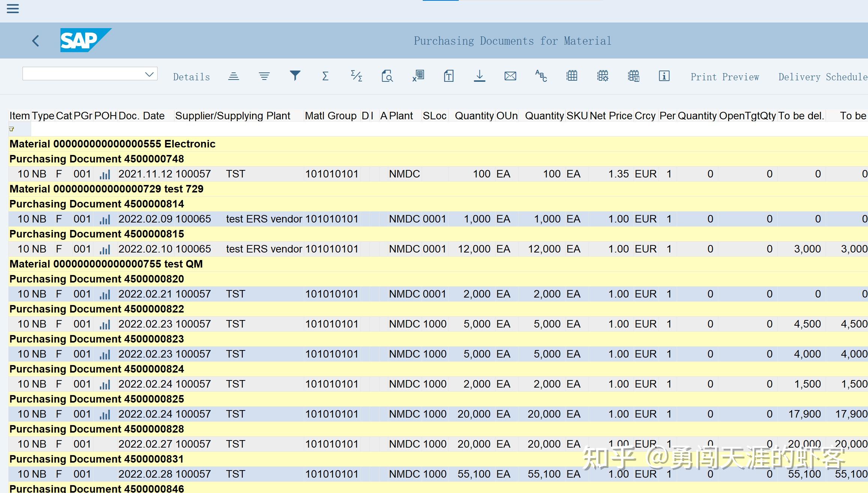868x493 pixels.
Task: Click the Sort Descending icon
Action: 264,76
